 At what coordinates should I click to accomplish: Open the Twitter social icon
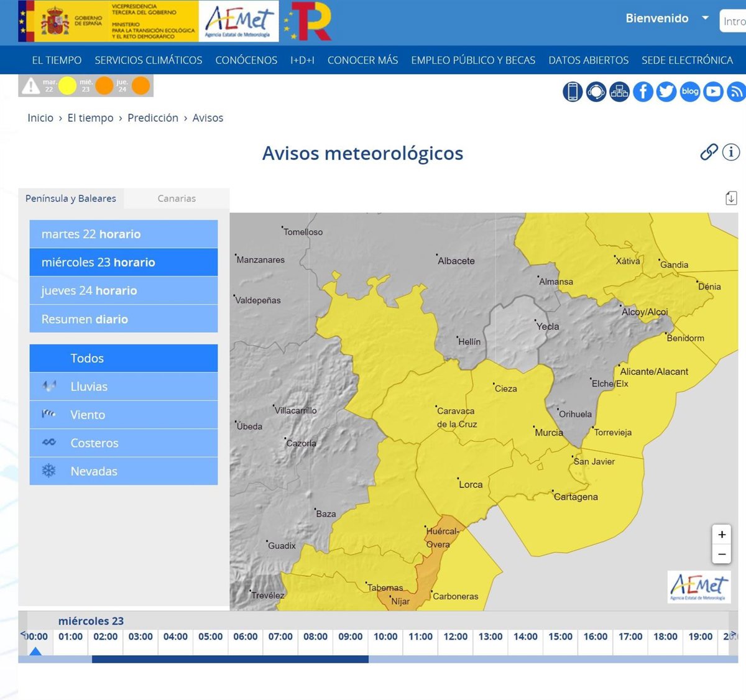666,91
